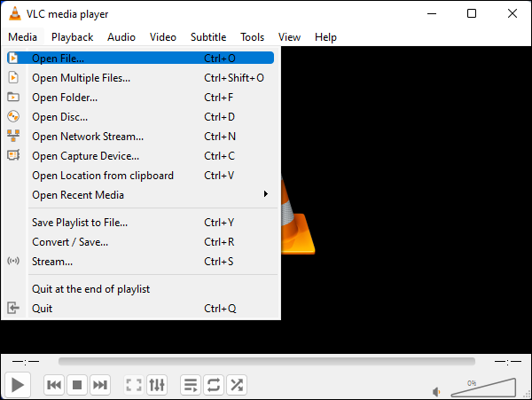Show extended settings panel
The width and height of the screenshot is (532, 400).
pos(157,385)
